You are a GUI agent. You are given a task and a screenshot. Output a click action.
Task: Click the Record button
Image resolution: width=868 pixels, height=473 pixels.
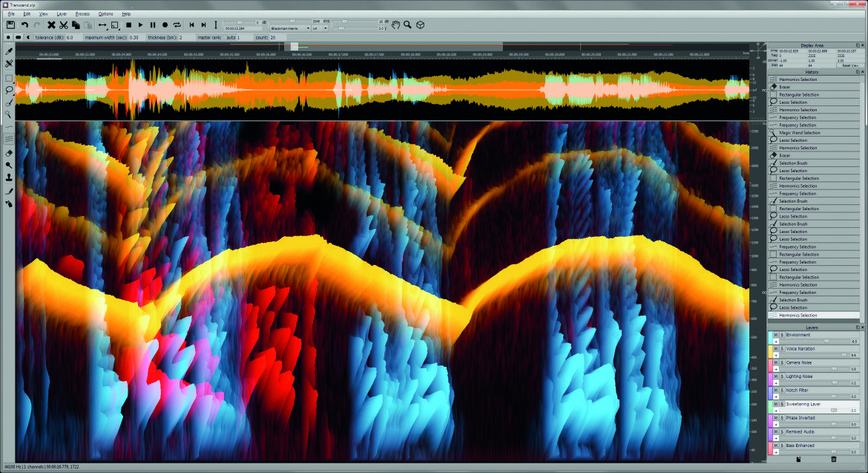(165, 25)
